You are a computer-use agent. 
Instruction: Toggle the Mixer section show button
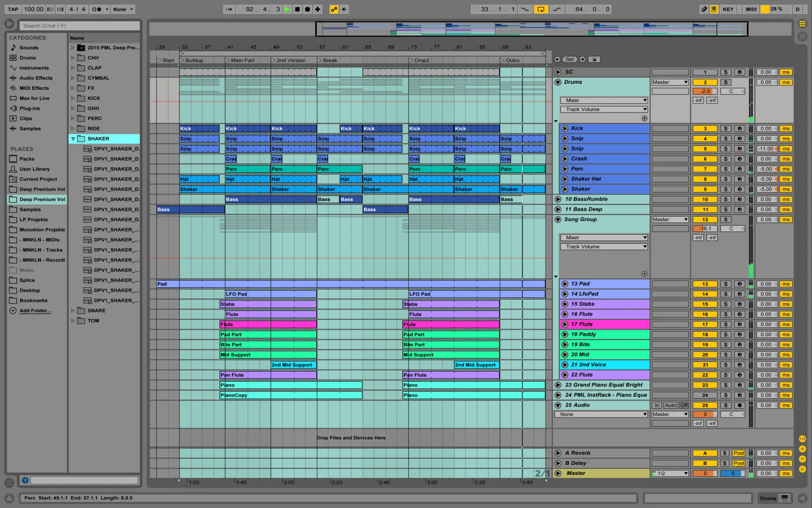pyautogui.click(x=802, y=459)
